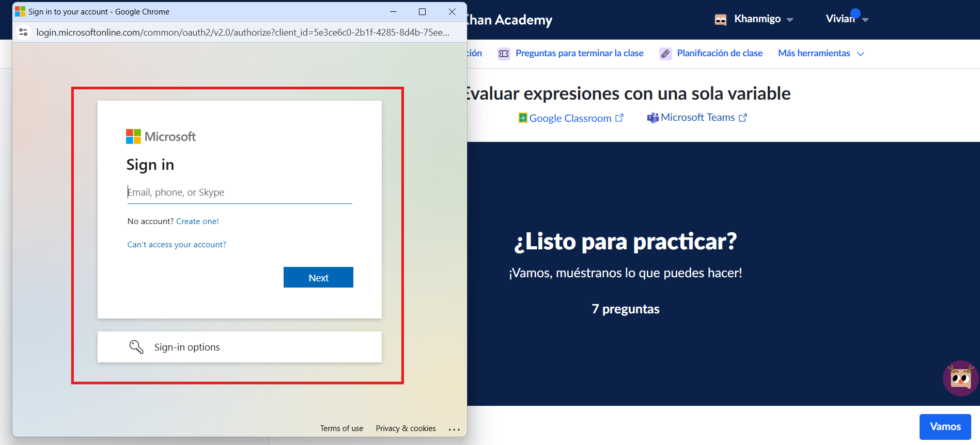Expand the Khanmigo dropdown menu
The width and height of the screenshot is (980, 445).
[790, 20]
